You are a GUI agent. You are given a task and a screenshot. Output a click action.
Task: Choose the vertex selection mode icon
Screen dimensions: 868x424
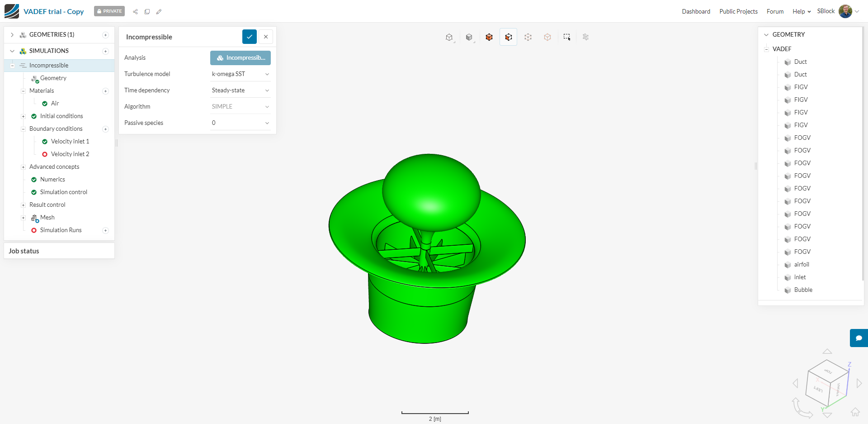click(x=528, y=37)
